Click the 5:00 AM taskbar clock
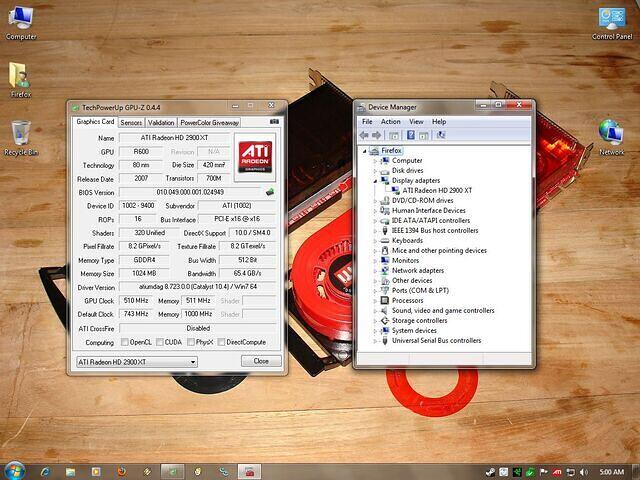The height and width of the screenshot is (480, 640). tap(612, 472)
